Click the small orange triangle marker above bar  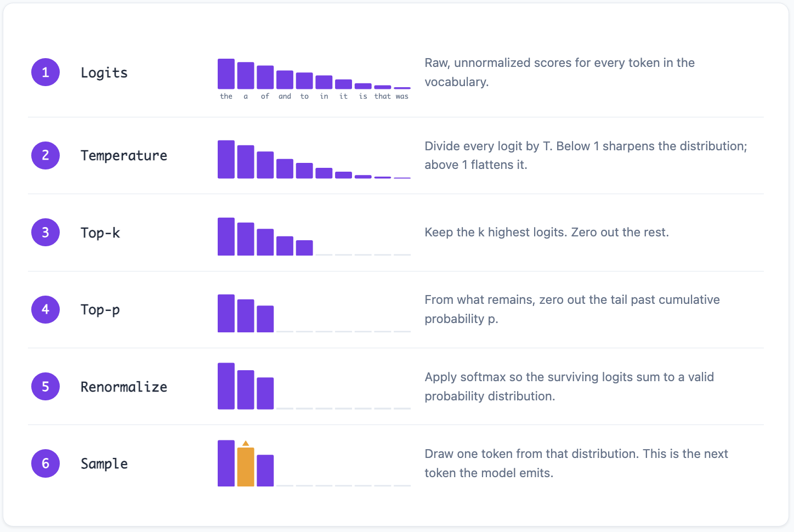point(246,443)
